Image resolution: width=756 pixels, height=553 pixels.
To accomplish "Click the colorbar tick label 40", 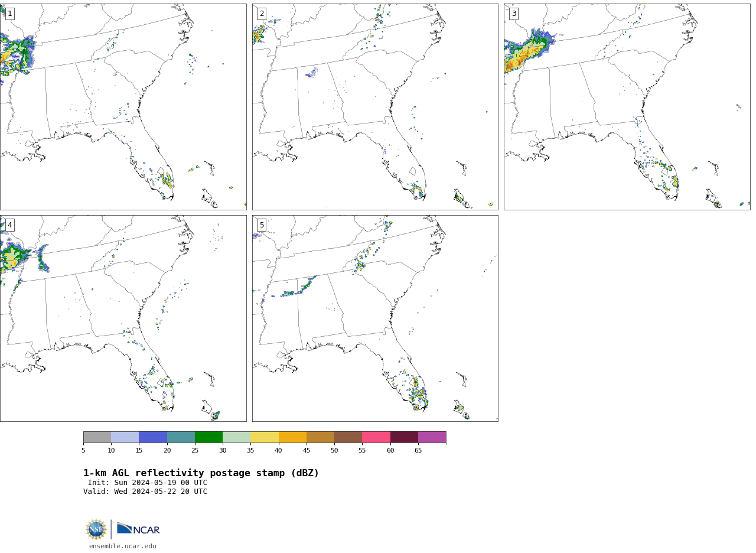I will tap(279, 451).
